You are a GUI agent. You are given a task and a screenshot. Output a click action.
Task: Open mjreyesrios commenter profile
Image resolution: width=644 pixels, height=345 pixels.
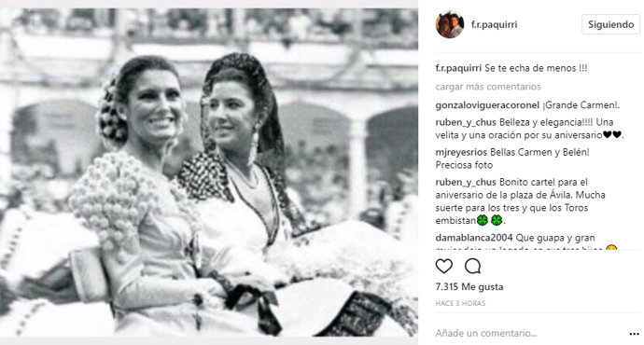point(462,152)
